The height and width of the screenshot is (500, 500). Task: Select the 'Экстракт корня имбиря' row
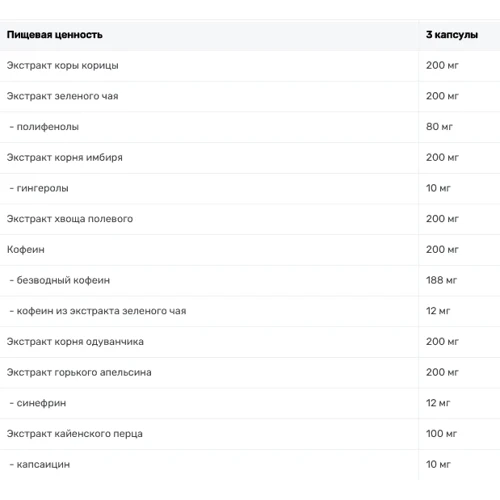click(250, 158)
